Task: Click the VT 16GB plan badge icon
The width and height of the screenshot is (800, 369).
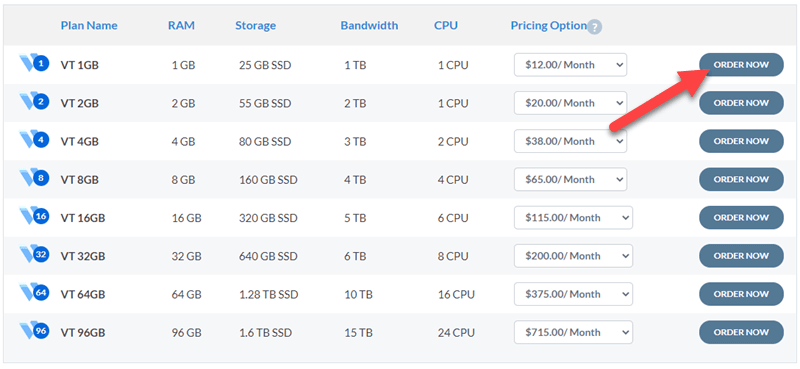Action: click(x=34, y=217)
